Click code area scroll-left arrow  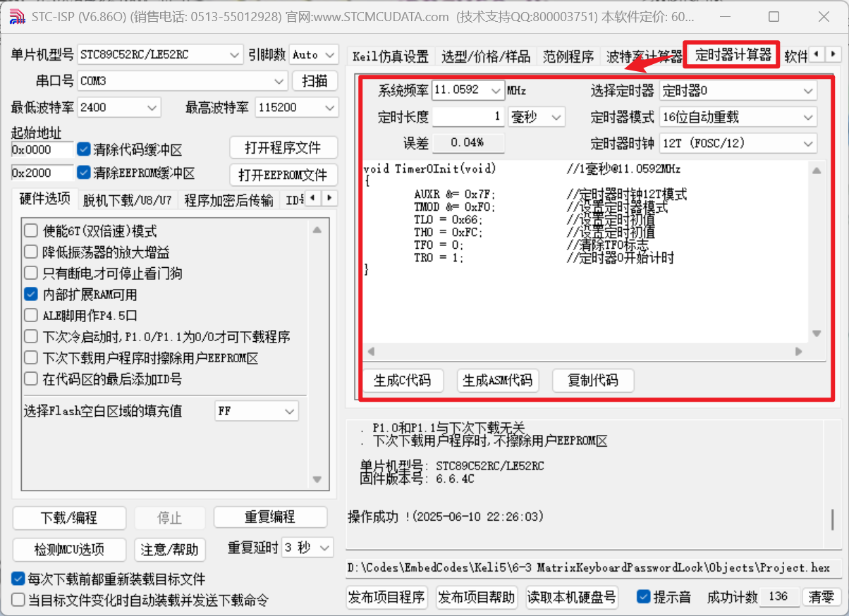[371, 351]
